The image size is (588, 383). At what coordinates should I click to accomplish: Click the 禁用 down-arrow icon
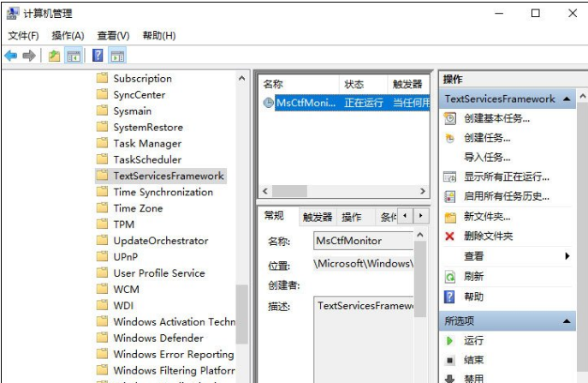point(449,379)
